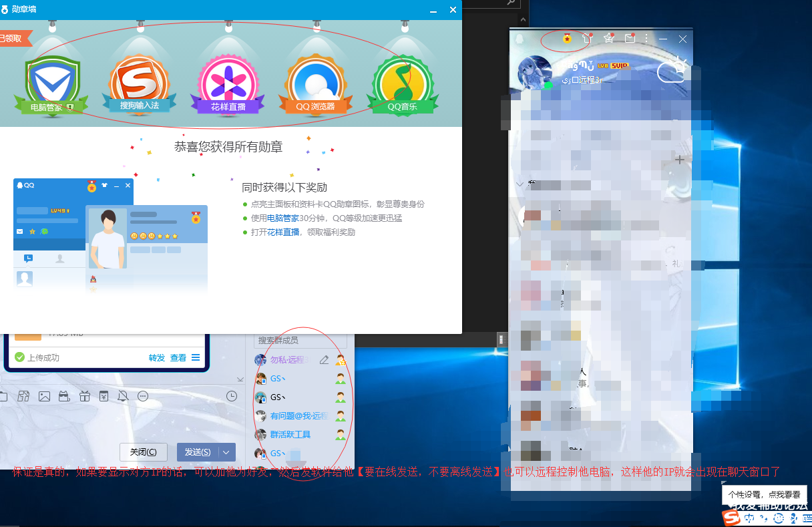Image resolution: width=812 pixels, height=527 pixels.
Task: Click the profile avatar in QQ panel
Action: (535, 73)
